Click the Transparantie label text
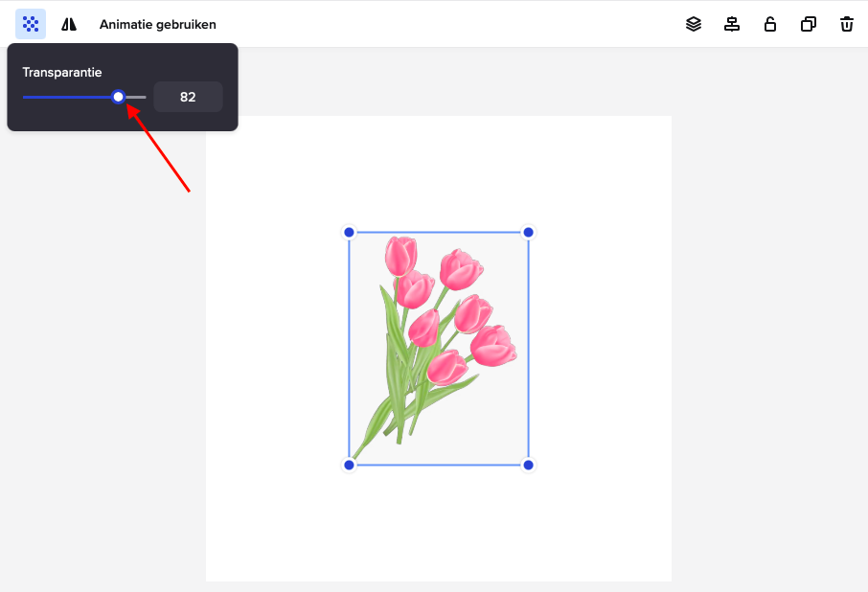868x592 pixels. (62, 73)
